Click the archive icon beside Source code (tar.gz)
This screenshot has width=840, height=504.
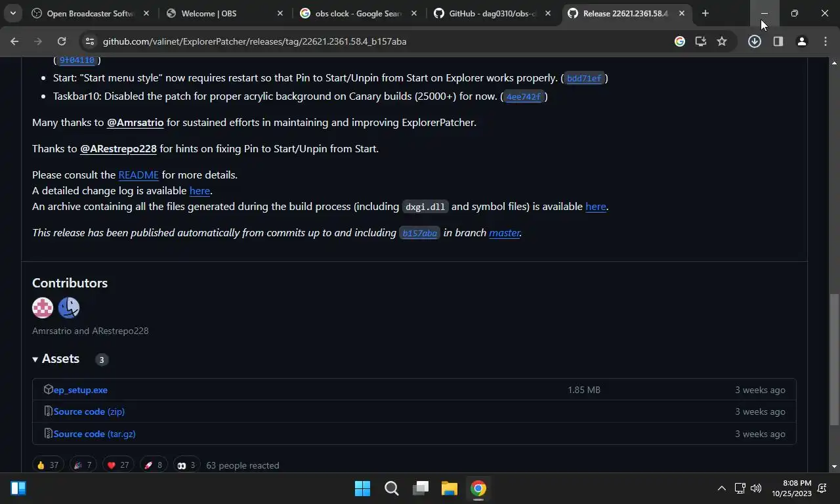(48, 434)
